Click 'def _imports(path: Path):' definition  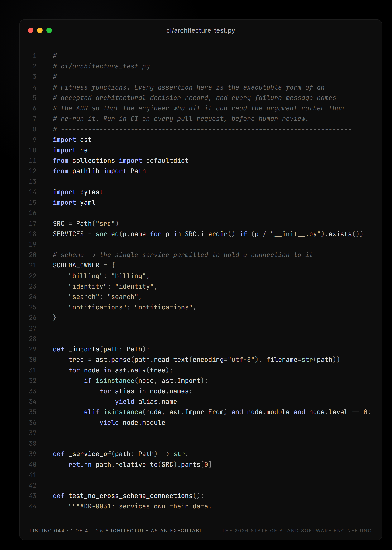click(x=101, y=349)
